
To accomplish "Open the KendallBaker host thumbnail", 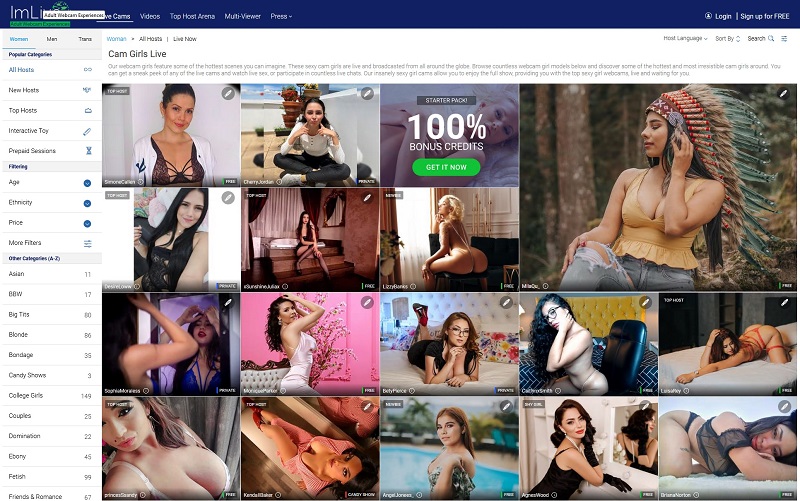I will tap(310, 448).
